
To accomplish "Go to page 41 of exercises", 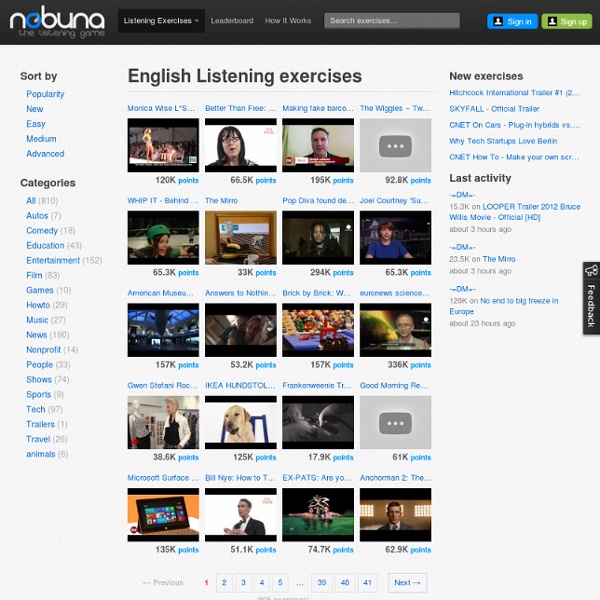I will 367,583.
